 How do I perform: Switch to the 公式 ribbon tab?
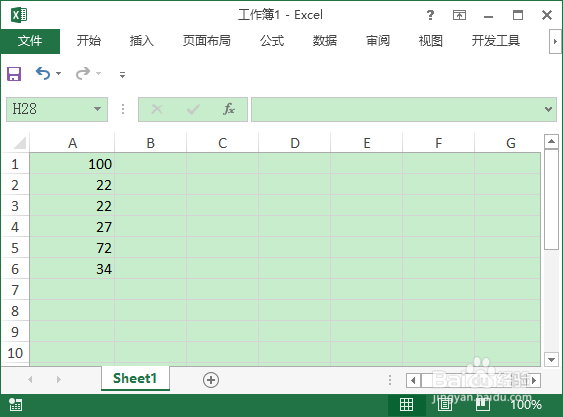(272, 41)
